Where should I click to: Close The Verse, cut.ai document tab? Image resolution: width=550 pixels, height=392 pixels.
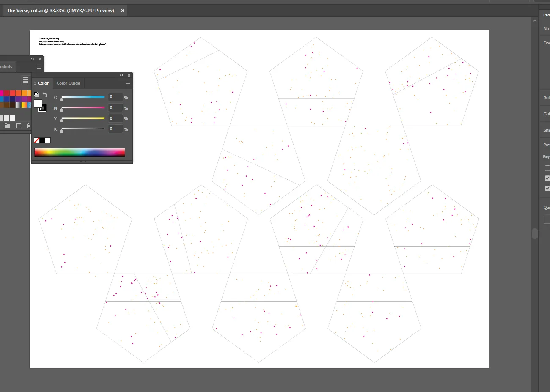pos(123,11)
